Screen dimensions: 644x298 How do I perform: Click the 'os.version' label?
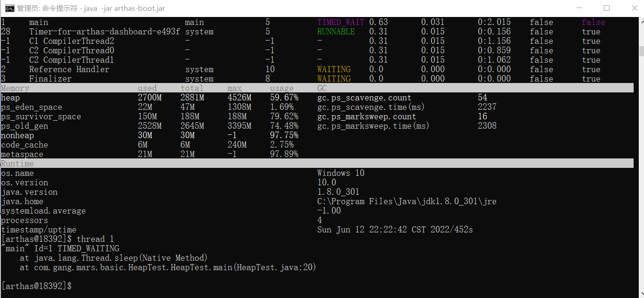point(25,182)
